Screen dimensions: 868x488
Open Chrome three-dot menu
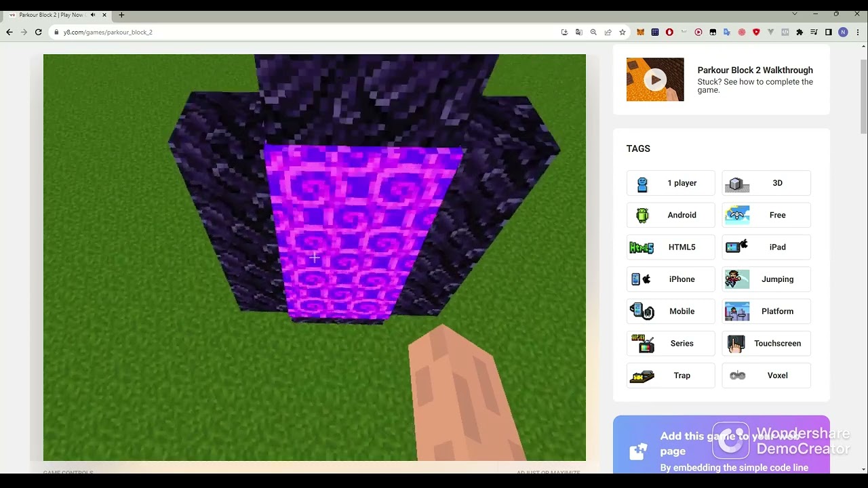tap(858, 32)
